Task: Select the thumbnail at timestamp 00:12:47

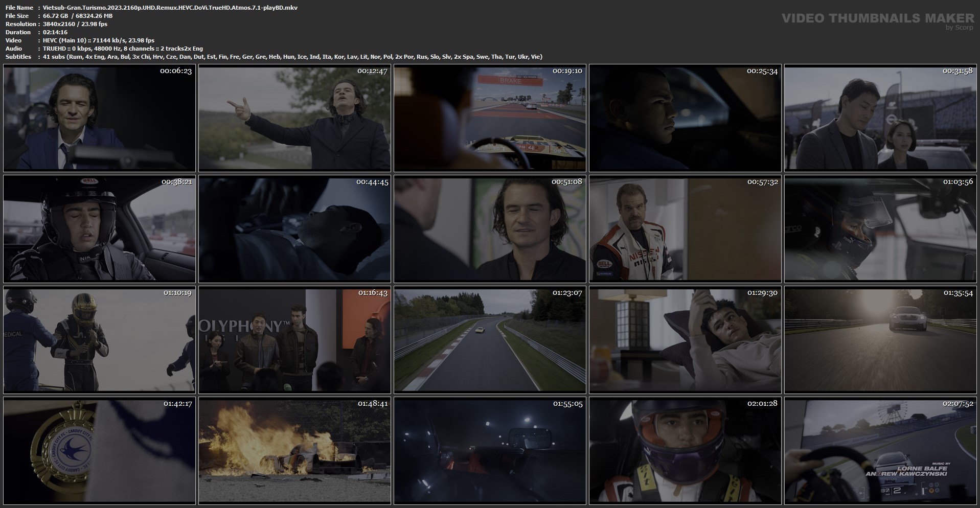Action: click(294, 118)
